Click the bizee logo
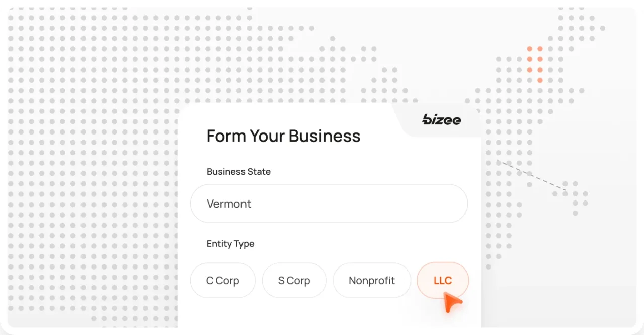This screenshot has height=335, width=644. tap(440, 120)
